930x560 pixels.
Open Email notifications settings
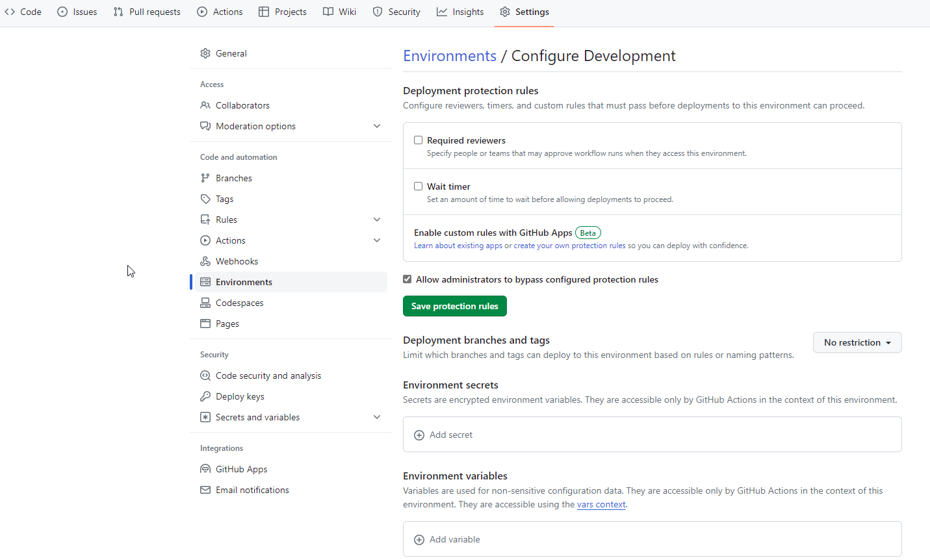(291, 490)
